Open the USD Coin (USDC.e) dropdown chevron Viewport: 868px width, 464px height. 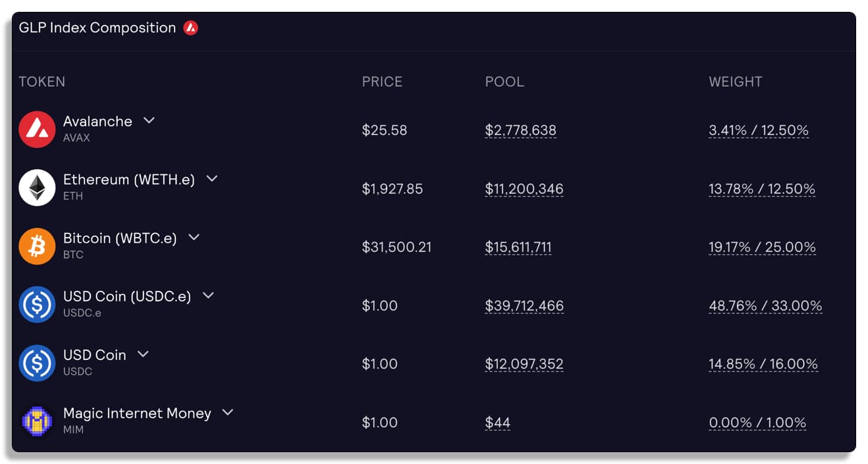coord(208,296)
